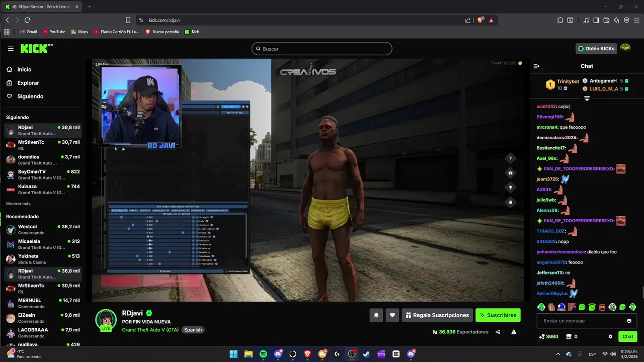
Task: Open Grand Theft Auto V (GTA) category link
Action: [x=150, y=330]
